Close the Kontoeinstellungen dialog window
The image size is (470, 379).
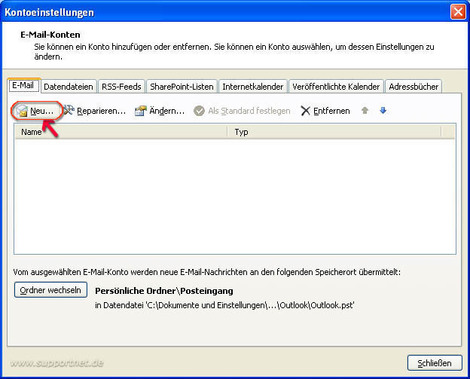458,12
